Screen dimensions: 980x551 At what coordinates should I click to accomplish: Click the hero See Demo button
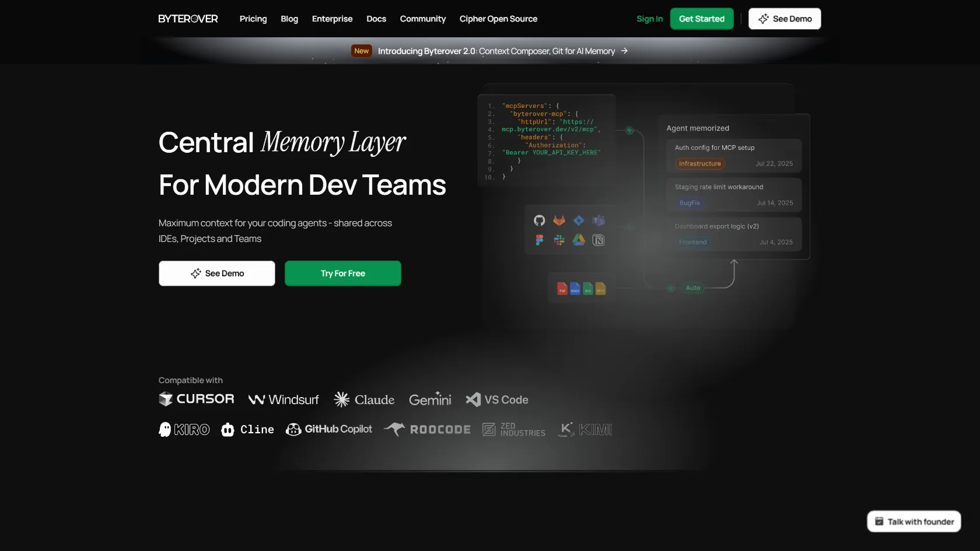tap(217, 273)
